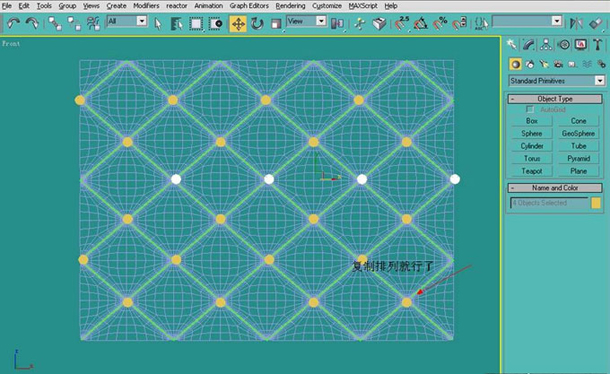Click the Keyboard Shortcut Override toggle icon
The height and width of the screenshot is (374, 610).
(x=379, y=24)
